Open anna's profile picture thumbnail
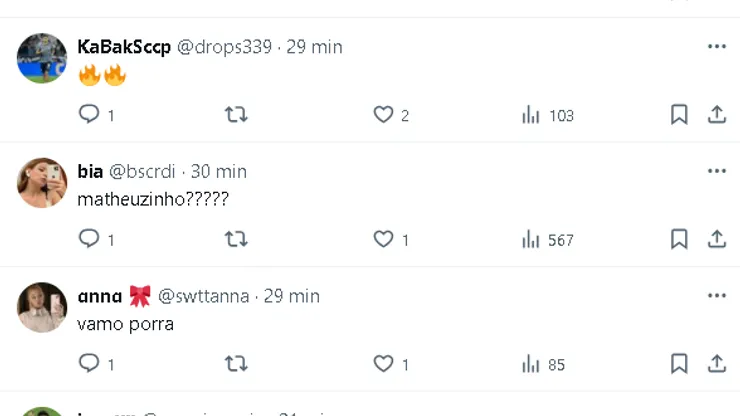The height and width of the screenshot is (416, 740). pyautogui.click(x=42, y=307)
